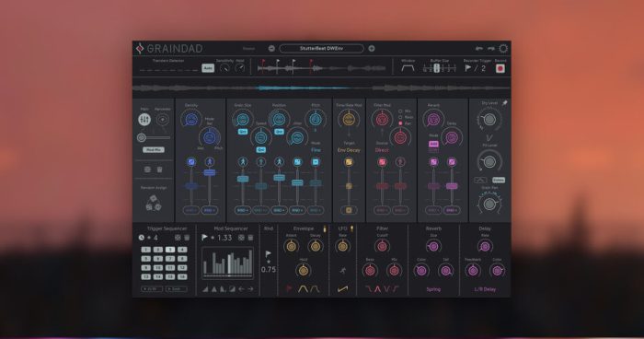This screenshot has width=644, height=339.
Task: Click the red Record button
Action: point(500,69)
